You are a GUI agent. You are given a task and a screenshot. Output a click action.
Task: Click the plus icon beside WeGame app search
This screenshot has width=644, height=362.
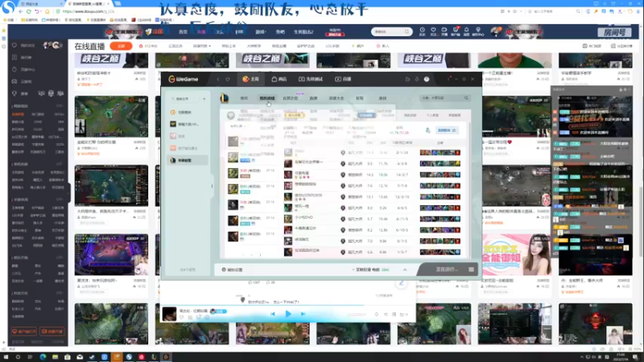click(x=204, y=99)
